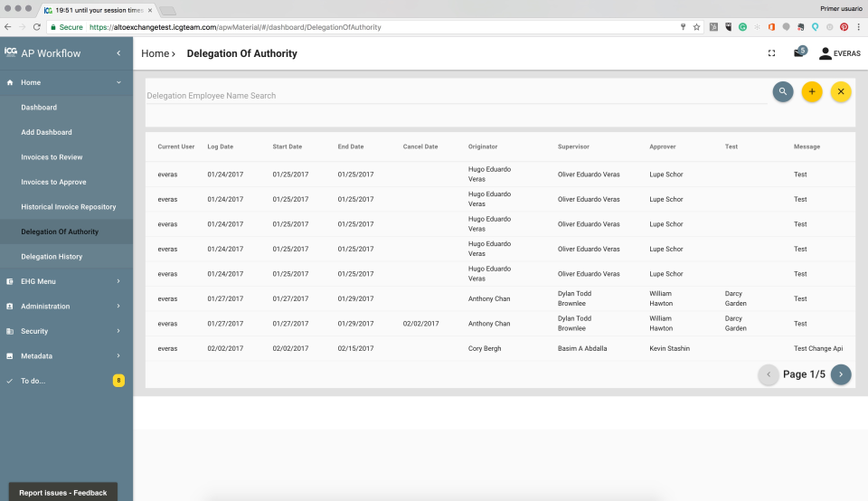Click the browser address bar URL
Screen dimensions: 868x501
[235, 27]
